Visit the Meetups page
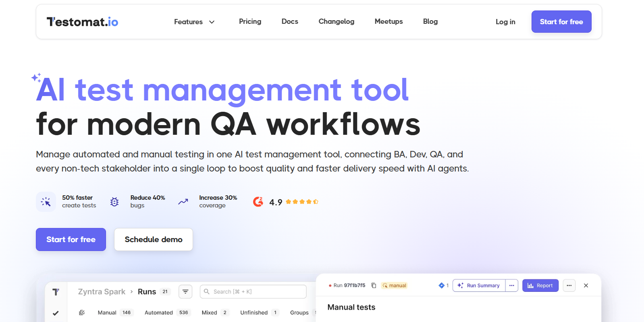Viewport: 644px width, 322px height. pyautogui.click(x=388, y=21)
